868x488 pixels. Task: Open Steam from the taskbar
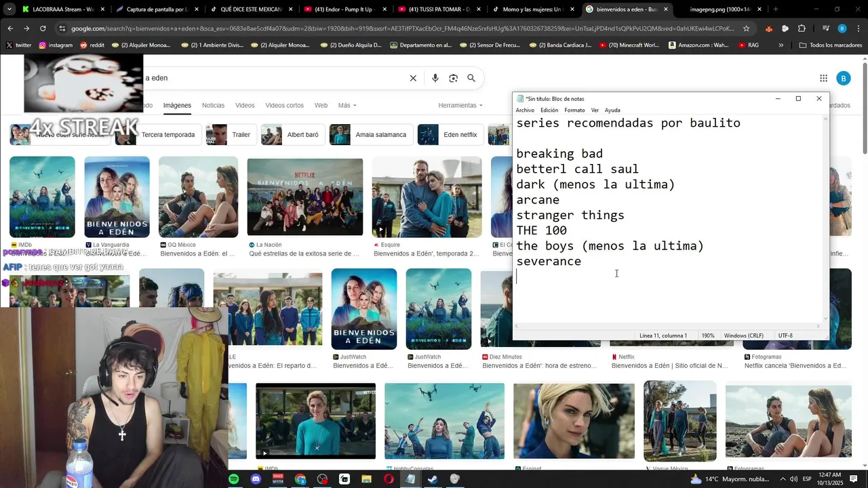[433, 479]
